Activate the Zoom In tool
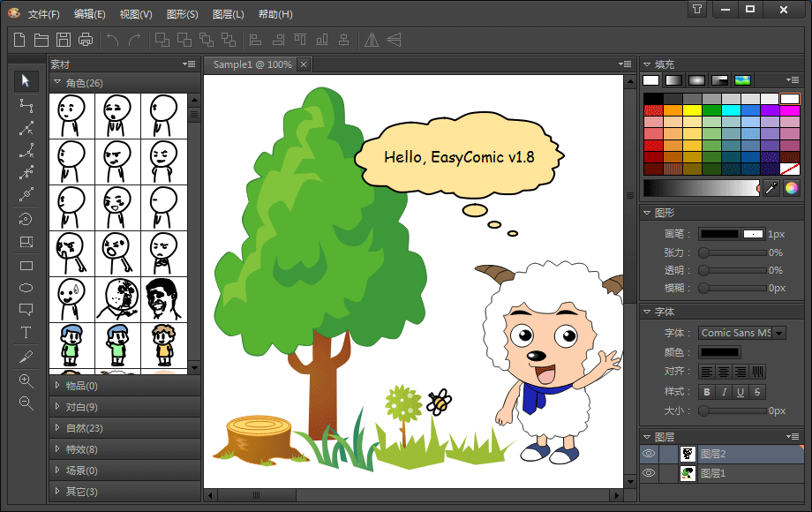 (x=26, y=381)
